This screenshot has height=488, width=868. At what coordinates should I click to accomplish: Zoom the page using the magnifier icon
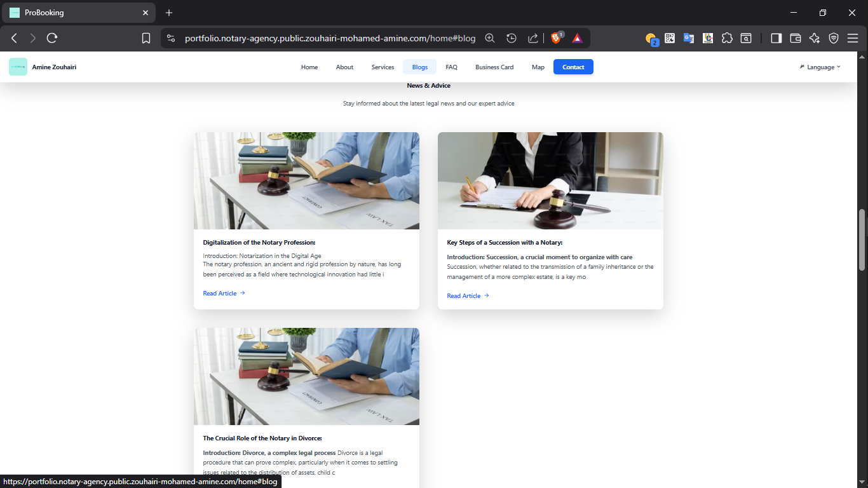pyautogui.click(x=490, y=38)
